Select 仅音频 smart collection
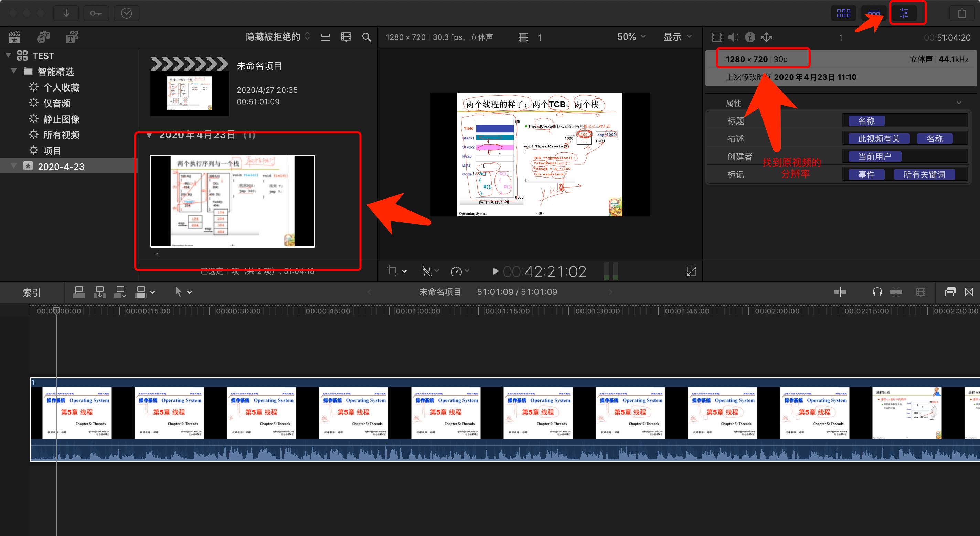 click(57, 103)
